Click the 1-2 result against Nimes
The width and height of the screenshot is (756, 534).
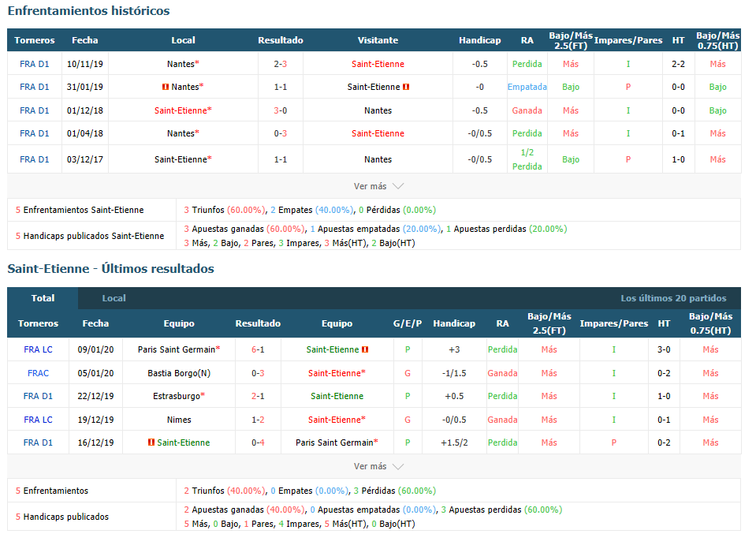click(x=258, y=420)
